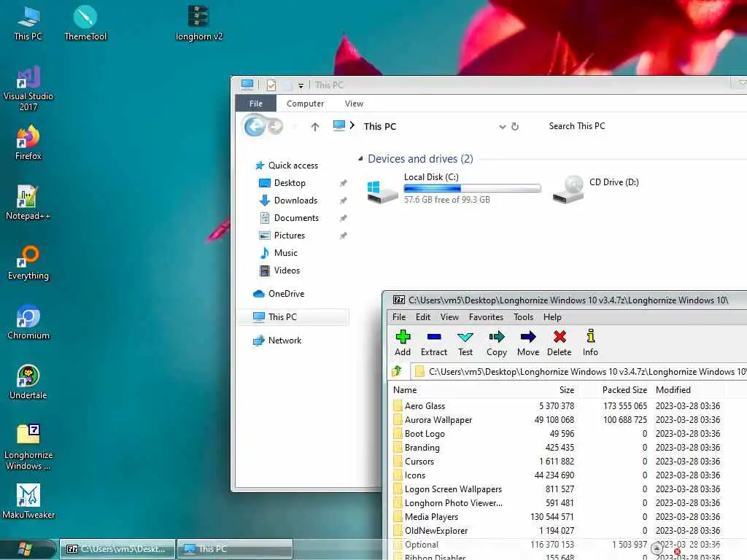Screen dimensions: 747x560
Task: Select the Notepad++ desktop shortcut
Action: [x=28, y=203]
